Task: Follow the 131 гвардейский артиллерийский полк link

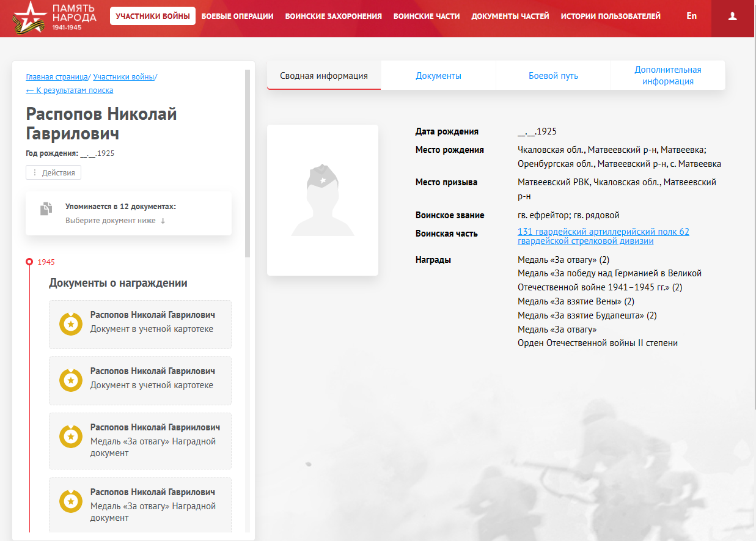Action: click(603, 236)
